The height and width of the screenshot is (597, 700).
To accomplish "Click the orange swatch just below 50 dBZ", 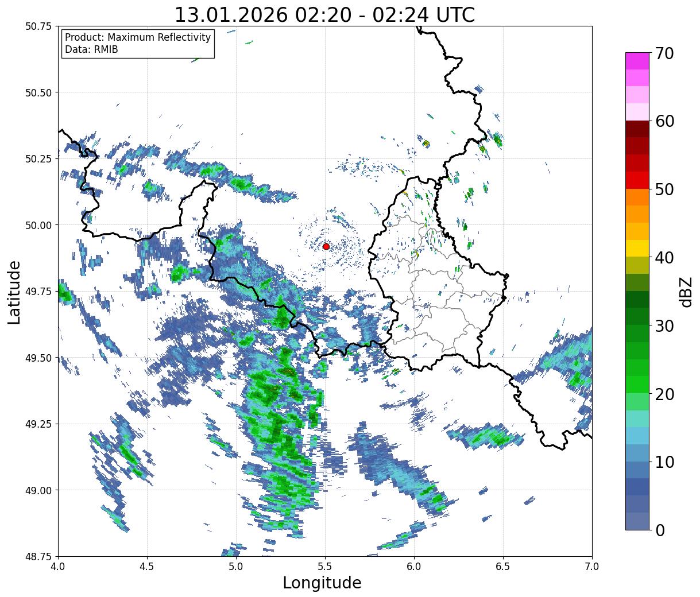I will [x=637, y=197].
